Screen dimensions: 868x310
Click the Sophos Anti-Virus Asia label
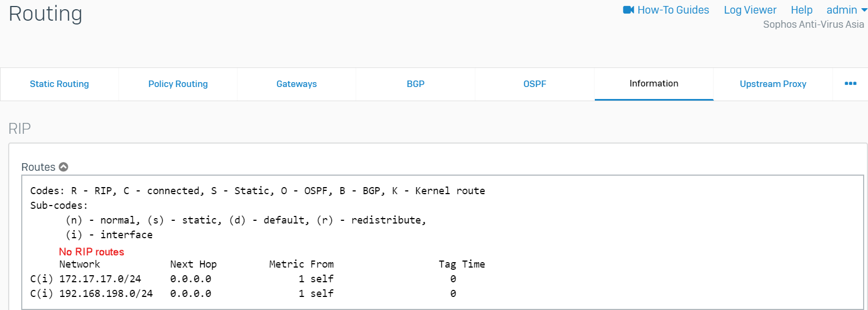(x=813, y=24)
